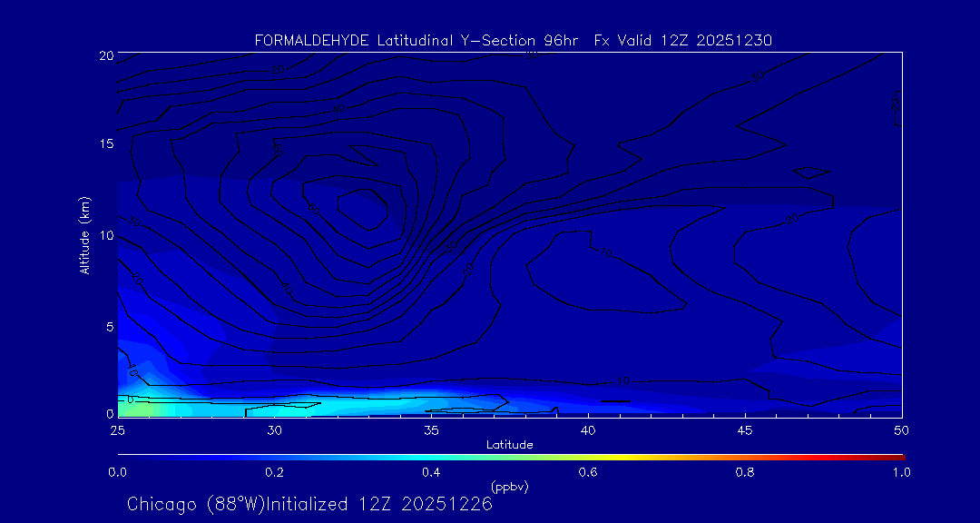The height and width of the screenshot is (523, 980).
Task: Click the 1.0 label on the colorbar
Action: tap(902, 472)
